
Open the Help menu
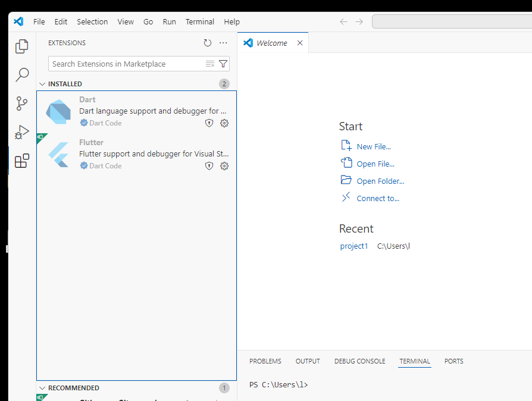click(231, 21)
